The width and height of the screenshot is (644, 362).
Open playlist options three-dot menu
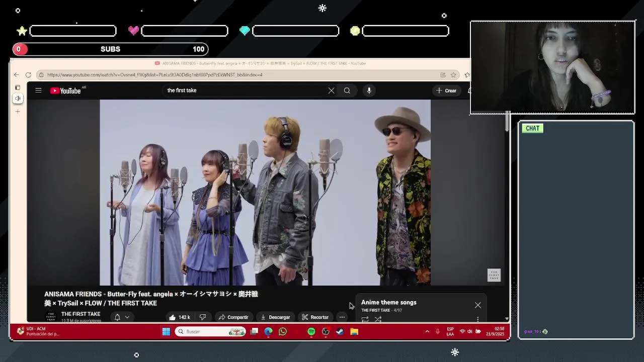(478, 319)
